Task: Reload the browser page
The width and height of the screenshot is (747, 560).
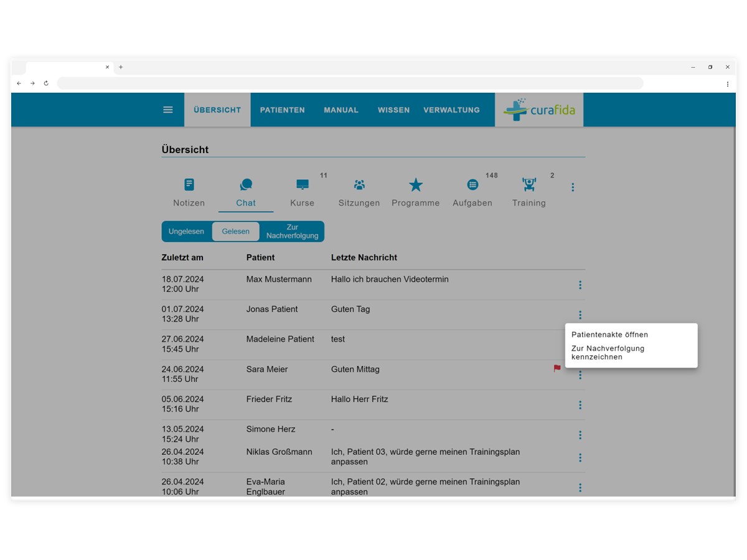Action: click(46, 83)
